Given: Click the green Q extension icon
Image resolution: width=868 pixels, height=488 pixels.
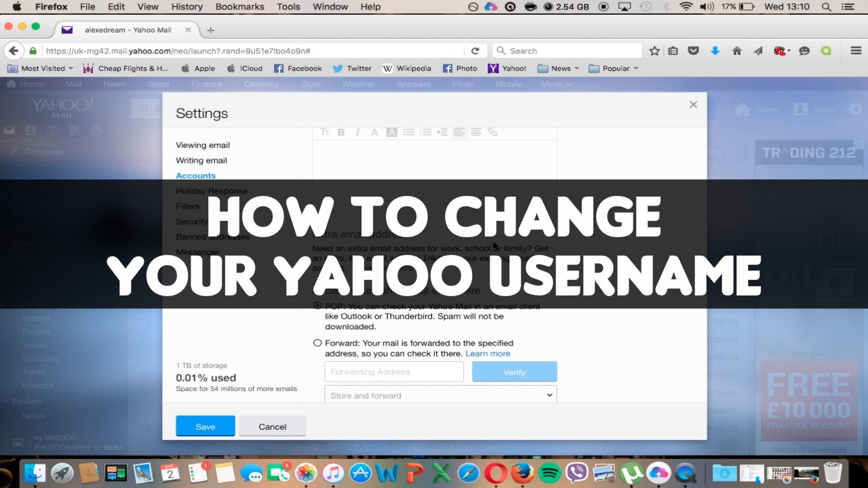Looking at the screenshot, I should pos(826,51).
